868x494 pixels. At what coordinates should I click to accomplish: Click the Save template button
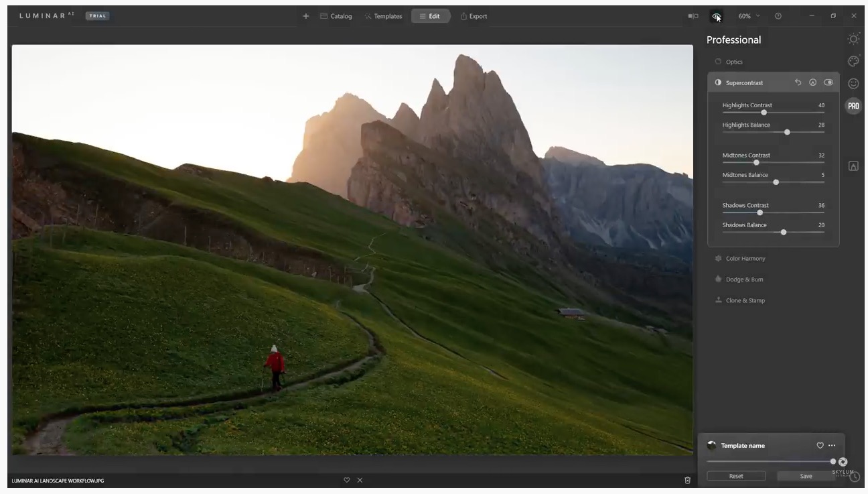806,476
